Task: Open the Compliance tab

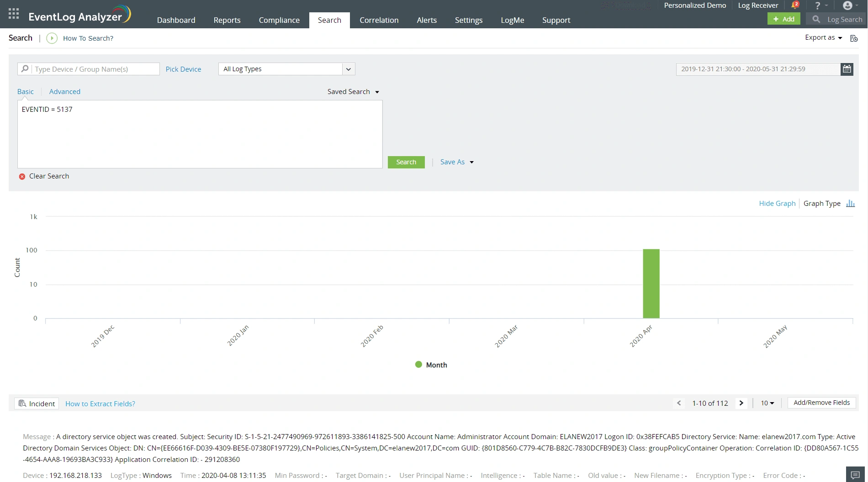Action: click(279, 20)
